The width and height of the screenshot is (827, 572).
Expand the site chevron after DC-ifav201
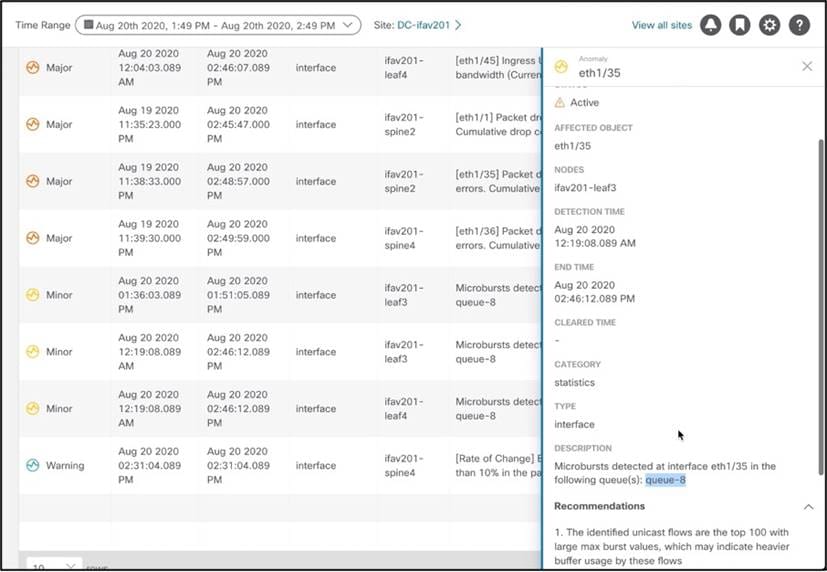pos(458,25)
